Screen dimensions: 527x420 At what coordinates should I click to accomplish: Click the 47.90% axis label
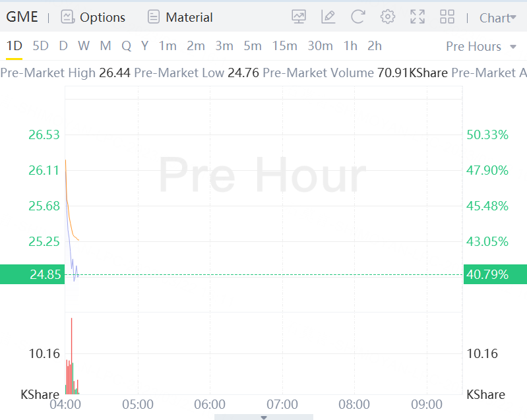coord(487,170)
